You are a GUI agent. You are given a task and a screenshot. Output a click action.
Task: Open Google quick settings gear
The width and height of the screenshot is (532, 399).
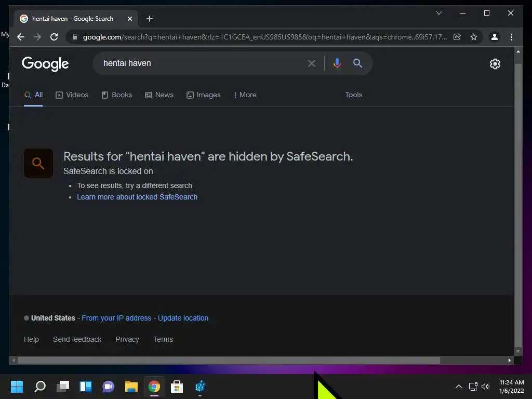(495, 64)
